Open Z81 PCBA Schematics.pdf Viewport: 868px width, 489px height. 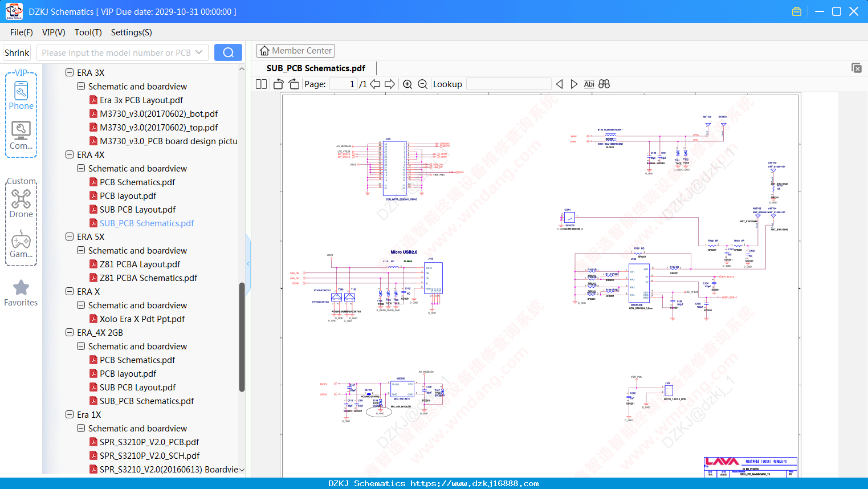point(149,278)
